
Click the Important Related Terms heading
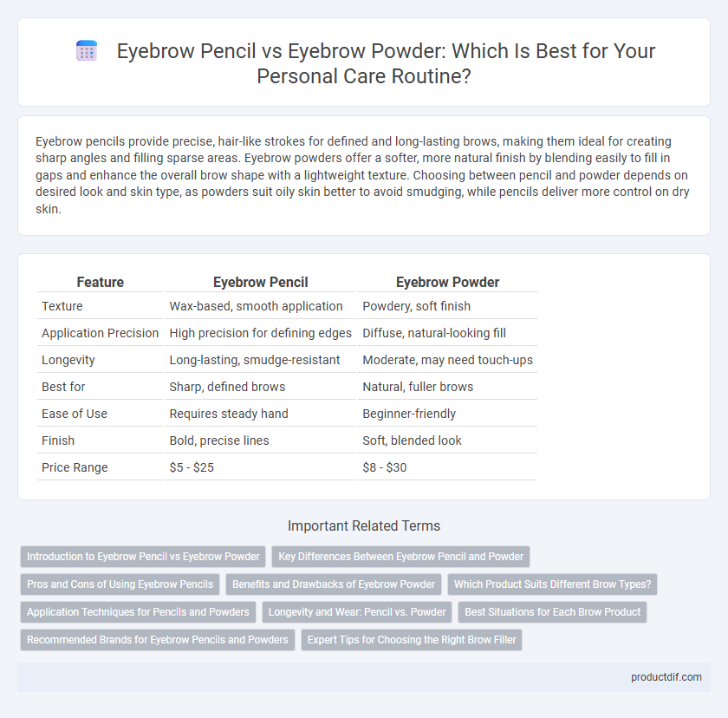pyautogui.click(x=364, y=525)
